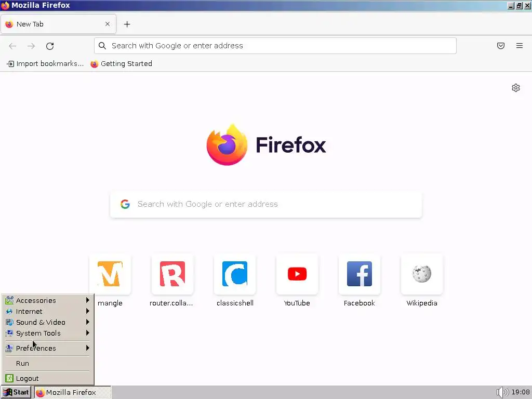Open Import bookmarks from toolbar
The image size is (532, 399).
[45, 64]
